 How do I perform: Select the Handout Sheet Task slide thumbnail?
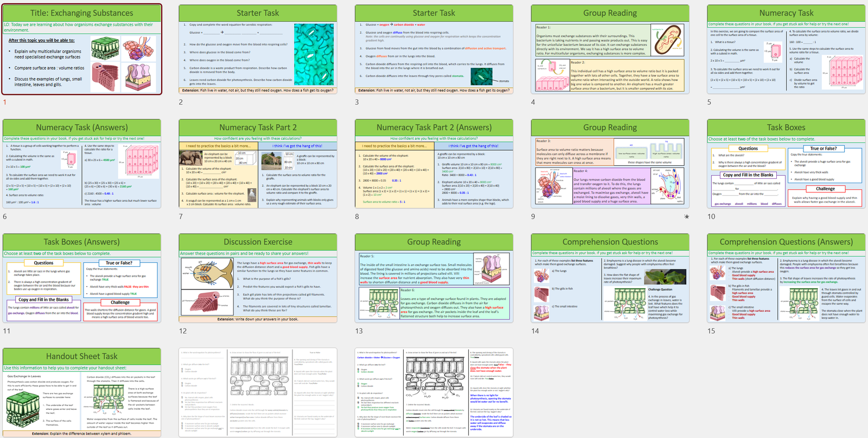point(82,392)
